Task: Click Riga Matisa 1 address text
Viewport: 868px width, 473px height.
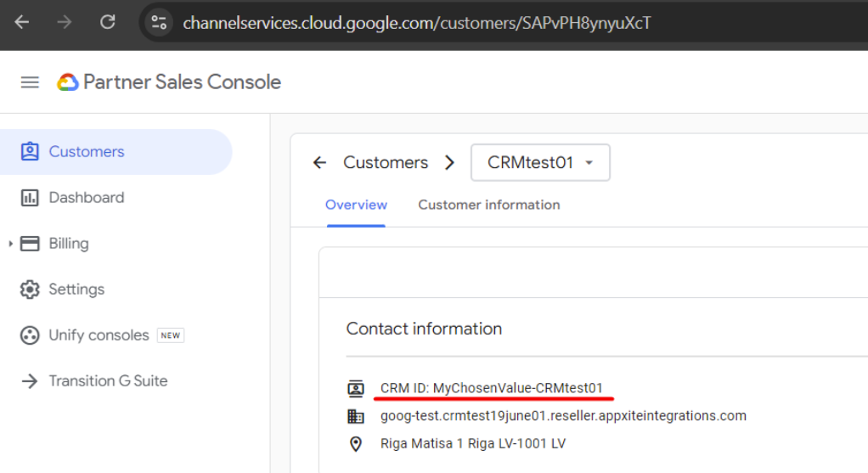Action: click(473, 443)
